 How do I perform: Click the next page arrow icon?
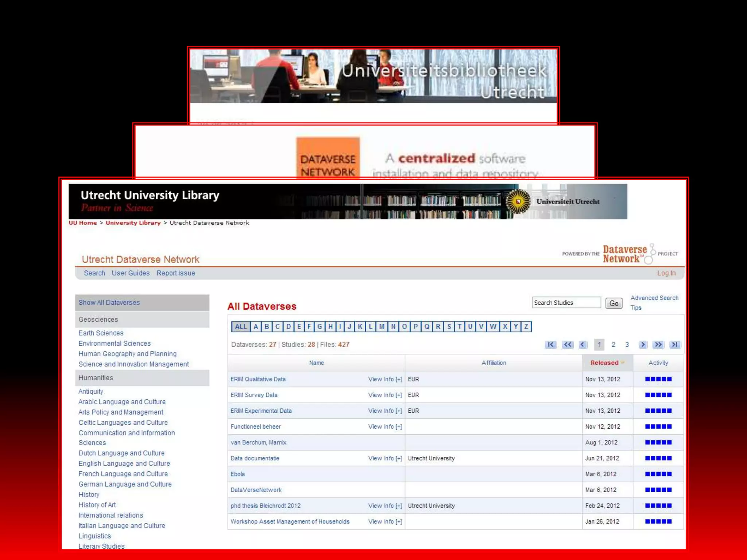click(643, 345)
